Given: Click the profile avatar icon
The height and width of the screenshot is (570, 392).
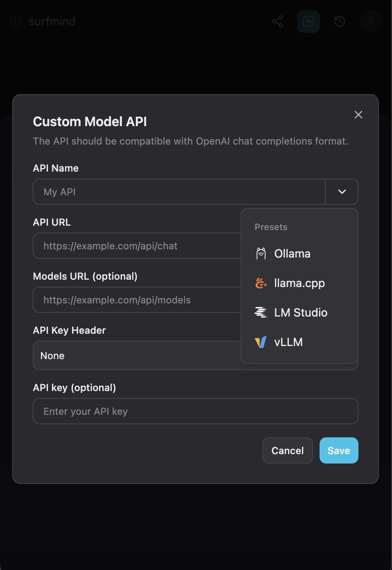Looking at the screenshot, I should tap(370, 21).
